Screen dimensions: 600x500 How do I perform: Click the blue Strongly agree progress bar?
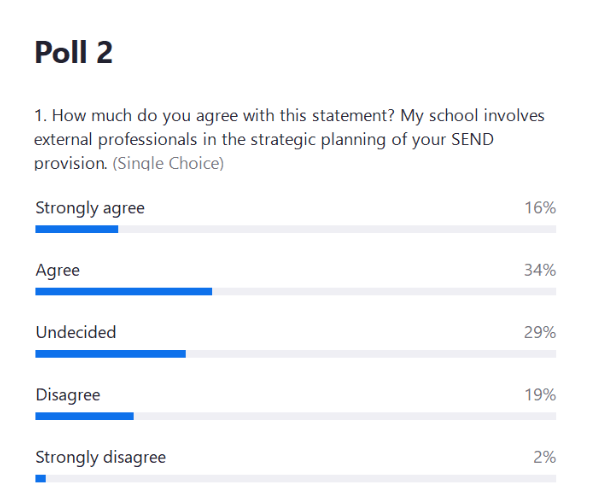pos(77,229)
